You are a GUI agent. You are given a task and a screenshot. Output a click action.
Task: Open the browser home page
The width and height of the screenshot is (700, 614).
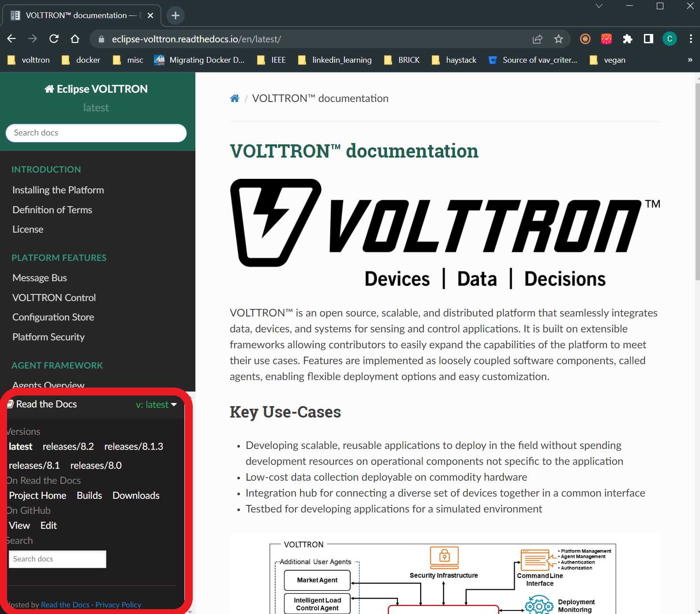point(75,39)
